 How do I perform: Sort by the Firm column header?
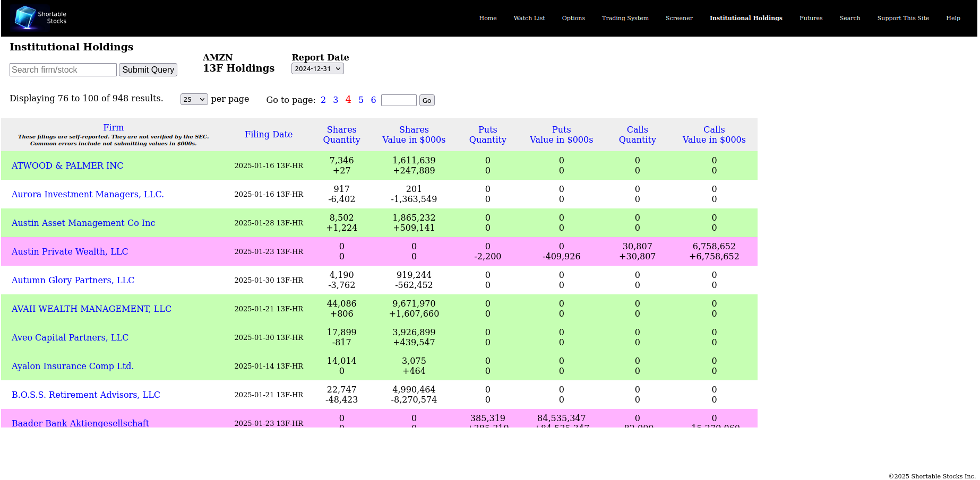114,127
